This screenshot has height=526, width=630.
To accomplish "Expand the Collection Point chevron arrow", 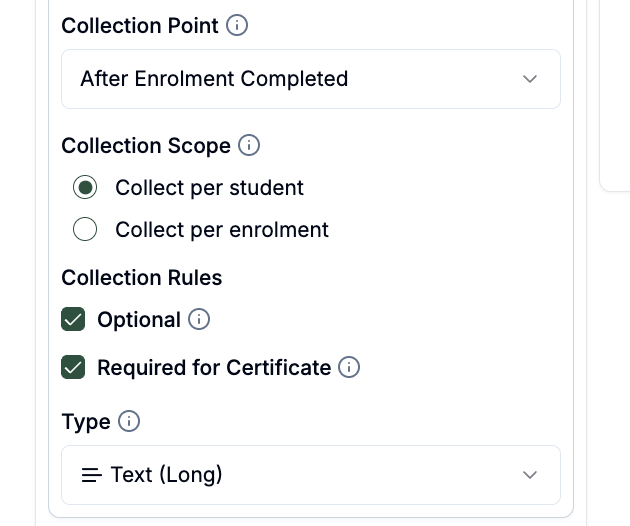I will pos(530,79).
